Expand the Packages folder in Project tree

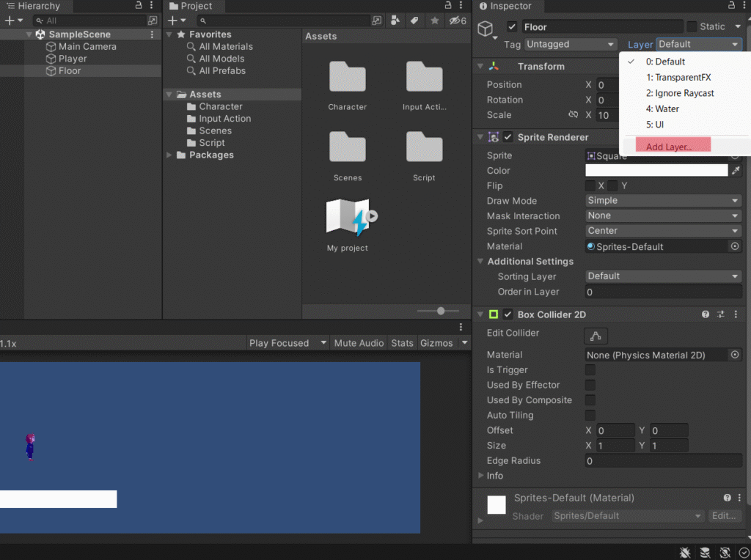pos(169,155)
